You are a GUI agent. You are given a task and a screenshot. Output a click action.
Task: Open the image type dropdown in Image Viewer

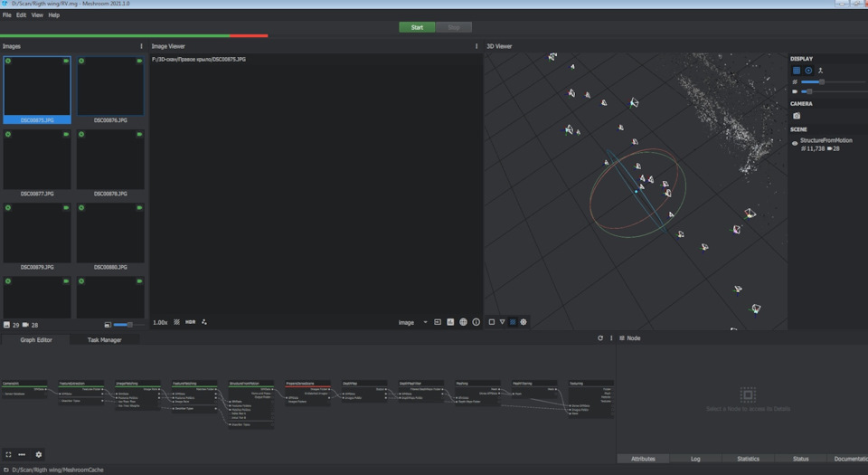(412, 322)
